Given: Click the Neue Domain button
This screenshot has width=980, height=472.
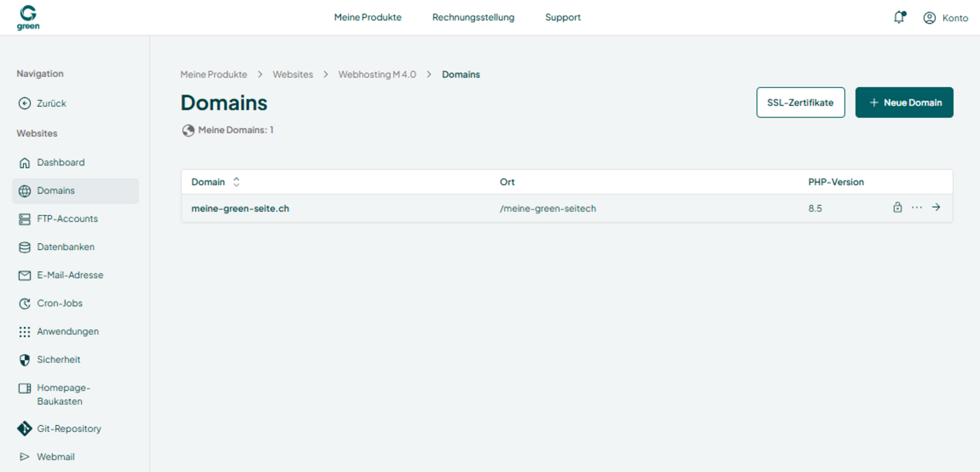Looking at the screenshot, I should (904, 102).
